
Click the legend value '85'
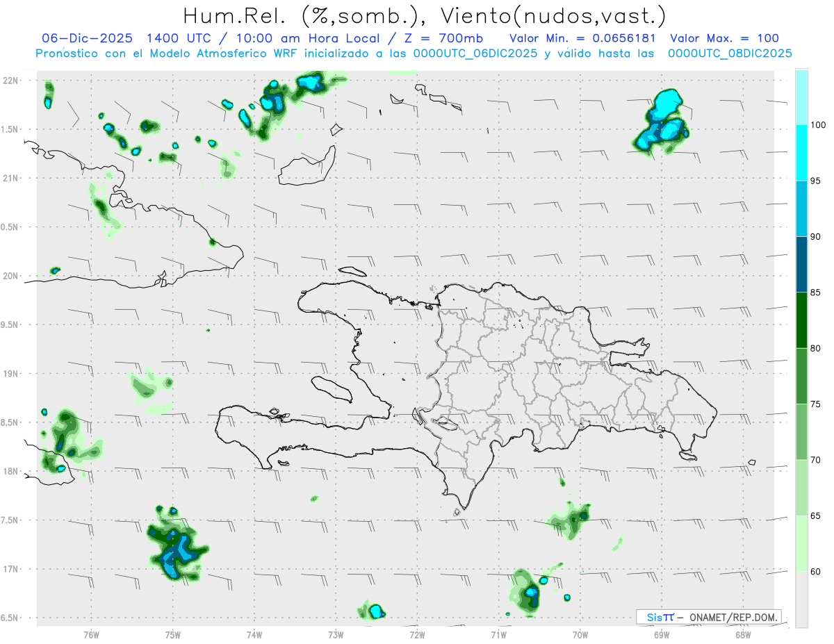click(817, 292)
